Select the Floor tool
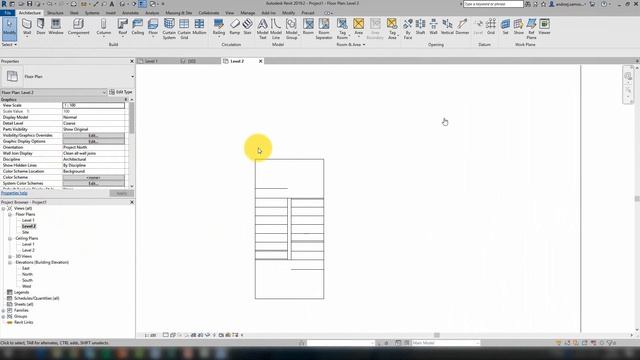Viewport: 640px width, 360px height. (153, 27)
